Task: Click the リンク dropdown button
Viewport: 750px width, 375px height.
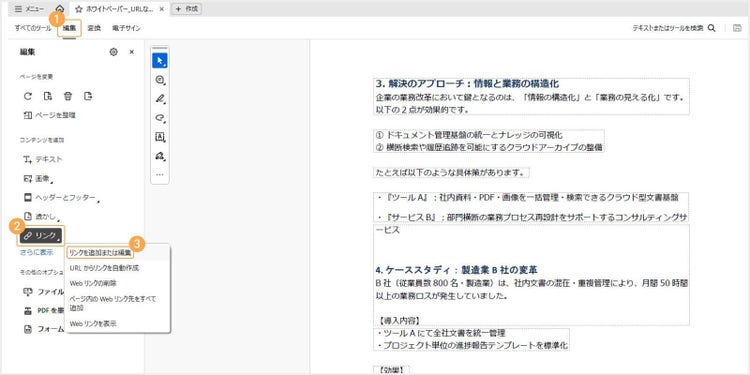Action: [41, 235]
